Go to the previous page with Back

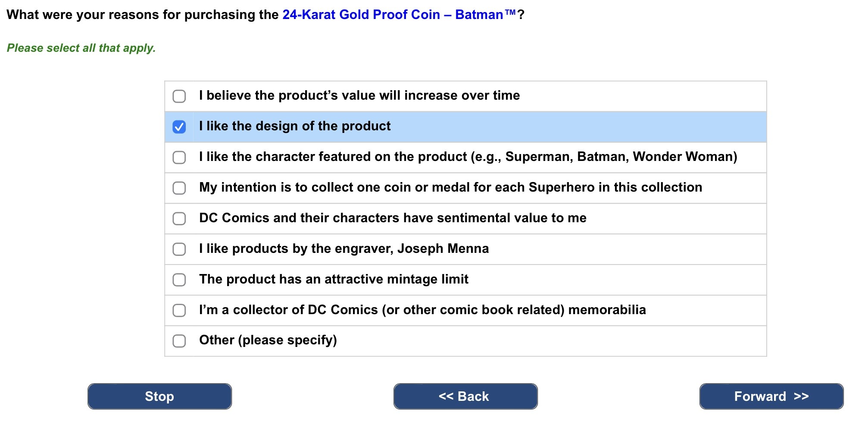(465, 397)
